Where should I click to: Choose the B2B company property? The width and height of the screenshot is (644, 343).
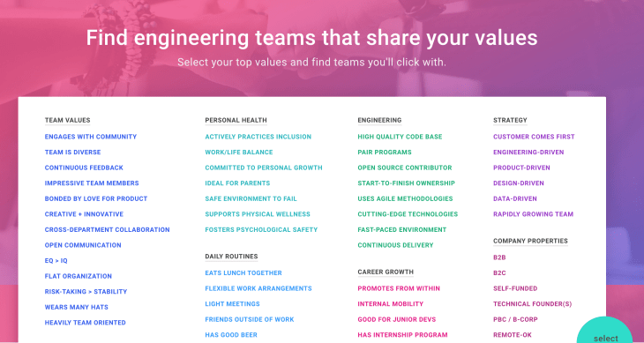point(499,257)
